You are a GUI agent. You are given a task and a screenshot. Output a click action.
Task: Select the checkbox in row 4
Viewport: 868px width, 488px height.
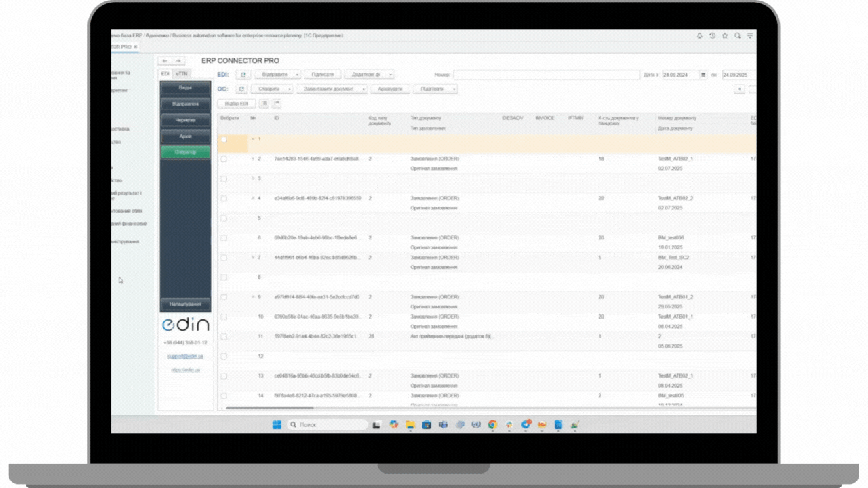(x=224, y=199)
